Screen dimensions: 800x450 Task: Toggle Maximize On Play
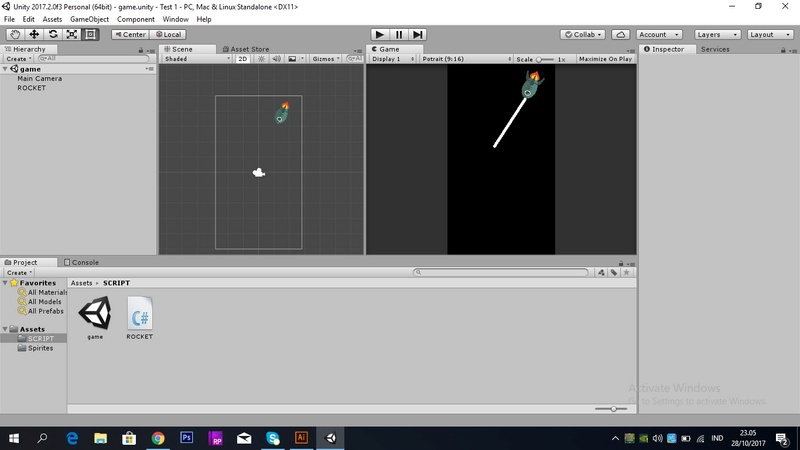[605, 59]
